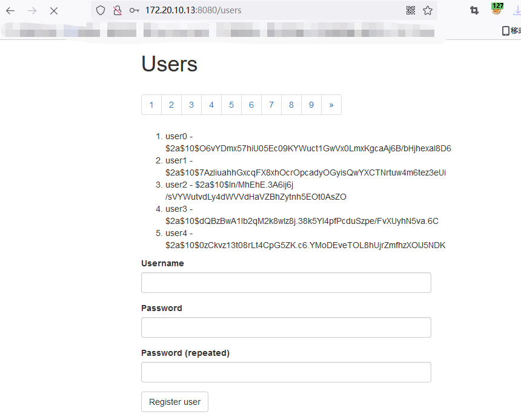521x420 pixels.
Task: Submit with the Register user button
Action: 174,402
